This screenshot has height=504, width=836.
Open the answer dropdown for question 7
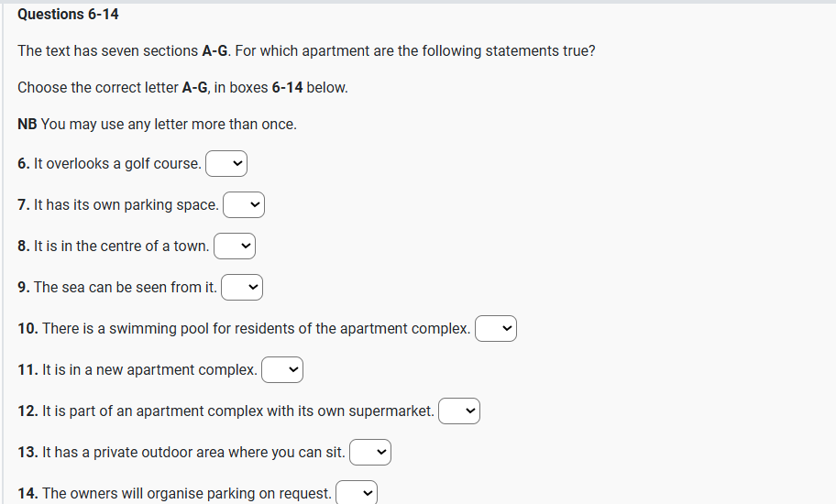click(x=244, y=205)
